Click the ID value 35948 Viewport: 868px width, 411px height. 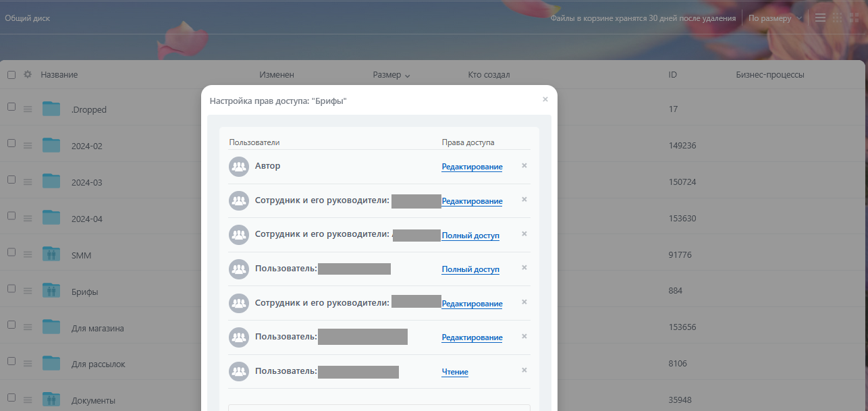tap(680, 400)
